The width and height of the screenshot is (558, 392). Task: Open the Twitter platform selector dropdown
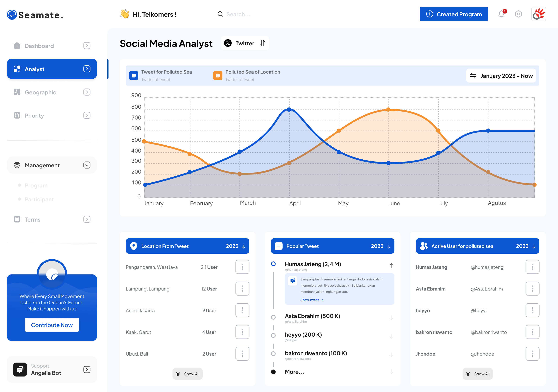pos(245,43)
